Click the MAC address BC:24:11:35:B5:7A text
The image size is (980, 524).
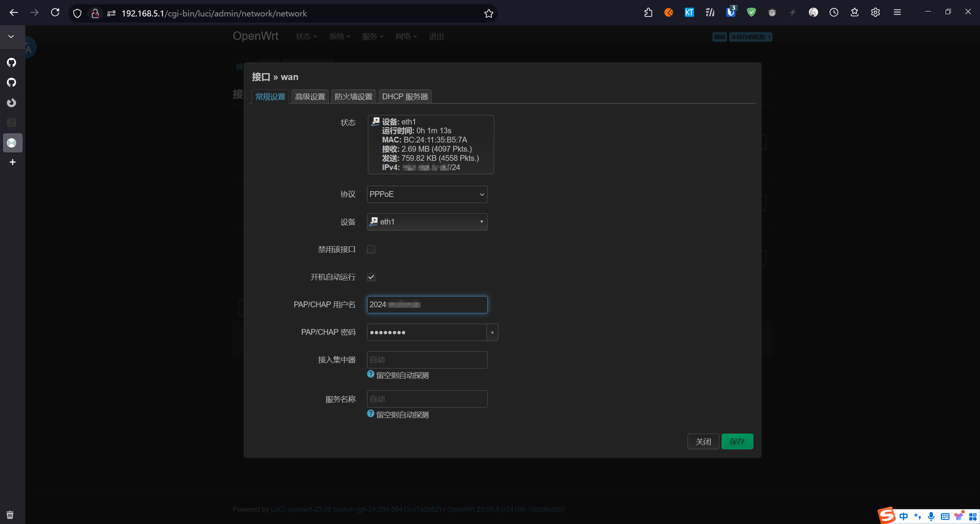pyautogui.click(x=435, y=140)
